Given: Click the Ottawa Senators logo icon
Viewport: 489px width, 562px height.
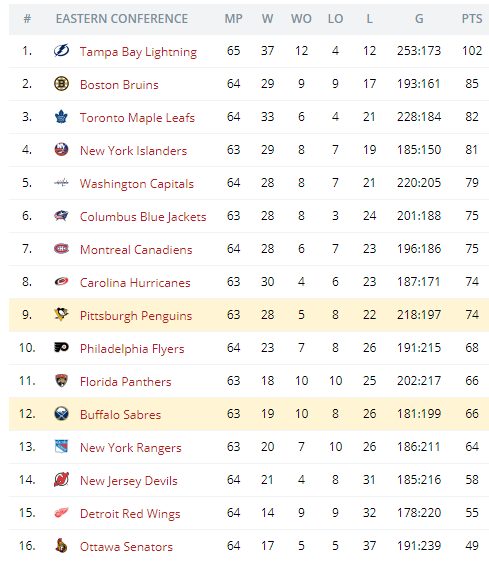Looking at the screenshot, I should (61, 546).
